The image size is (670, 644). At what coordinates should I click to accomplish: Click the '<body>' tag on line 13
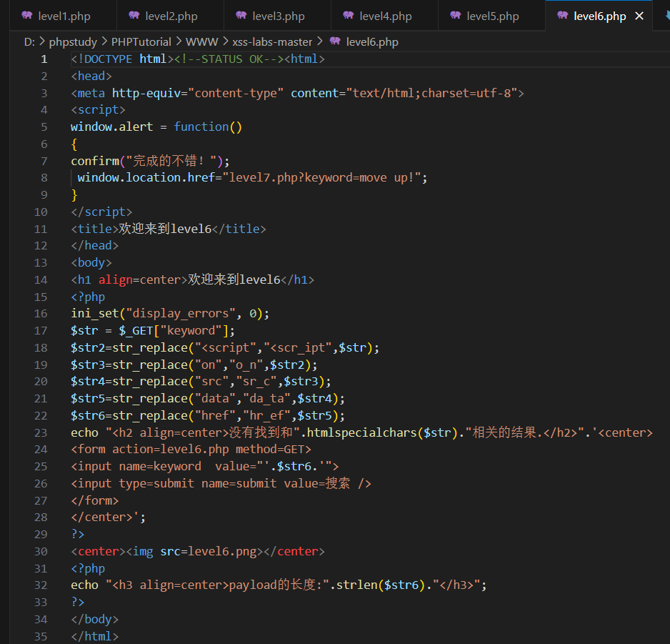[91, 262]
